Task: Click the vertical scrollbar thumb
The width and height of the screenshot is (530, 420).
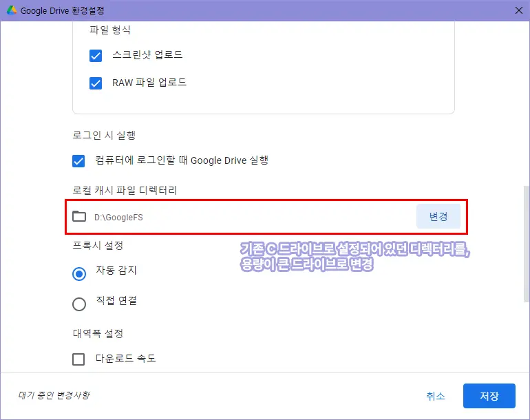Action: click(526, 244)
